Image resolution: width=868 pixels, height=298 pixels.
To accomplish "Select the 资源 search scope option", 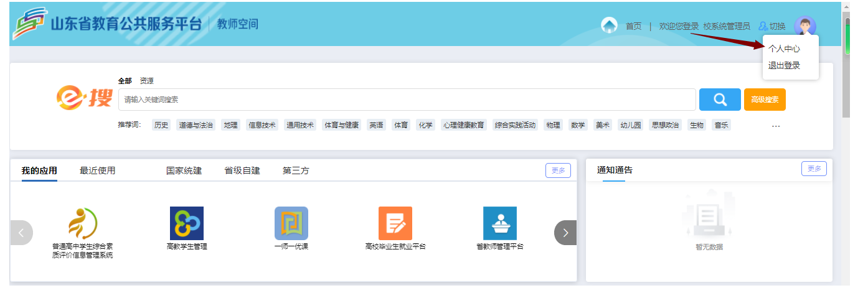I will (146, 81).
